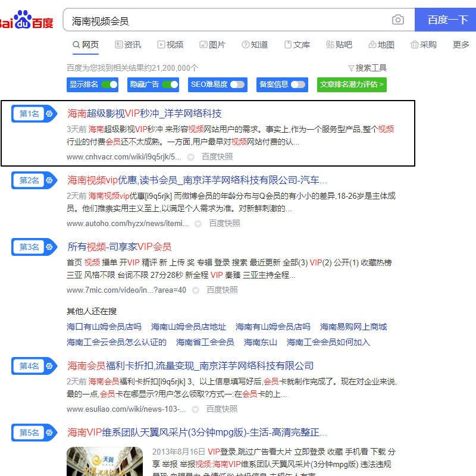476x476 pixels.
Task: Search related query 海南易购网上商城
Action: [353, 327]
